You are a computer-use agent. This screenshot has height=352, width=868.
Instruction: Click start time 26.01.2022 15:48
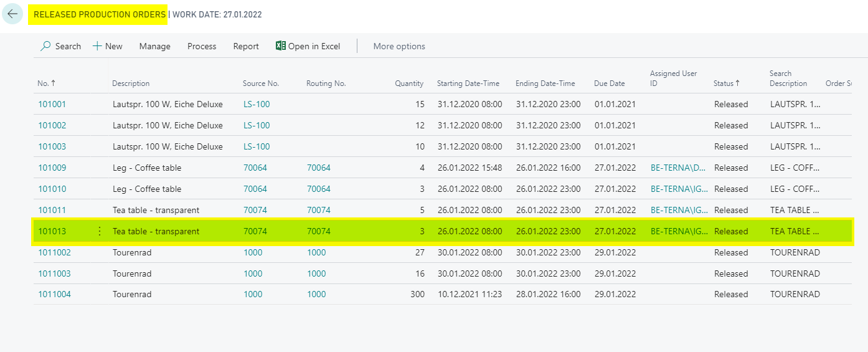pyautogui.click(x=469, y=168)
